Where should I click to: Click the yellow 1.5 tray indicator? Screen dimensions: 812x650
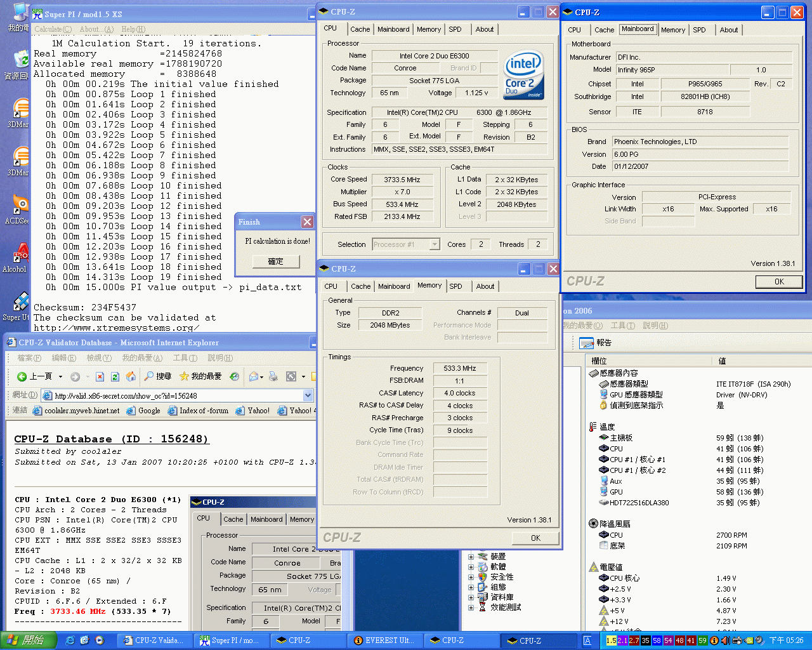coord(611,640)
